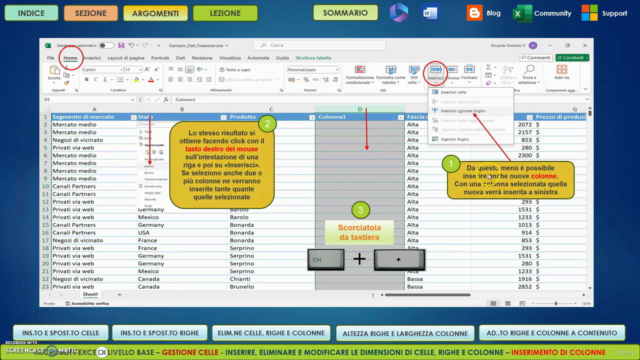Toggle the Salvataggio automatico switch
Screen dimensions: 640x360
pyautogui.click(x=106, y=45)
